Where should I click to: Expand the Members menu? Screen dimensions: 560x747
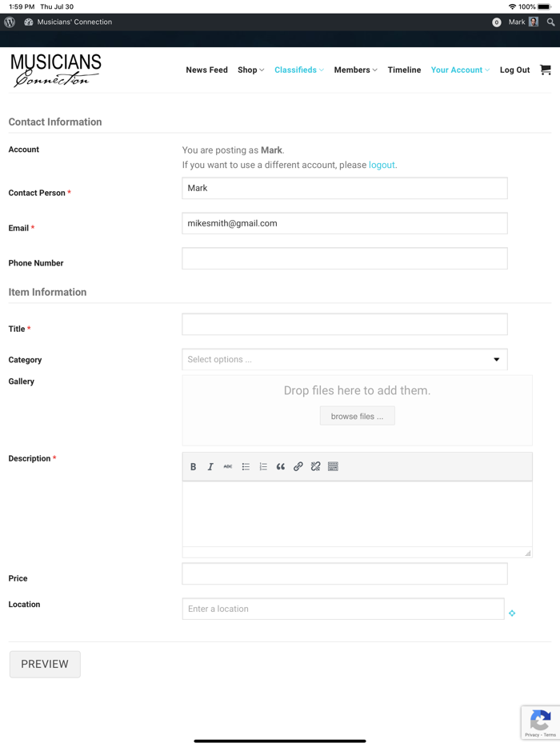(x=355, y=70)
